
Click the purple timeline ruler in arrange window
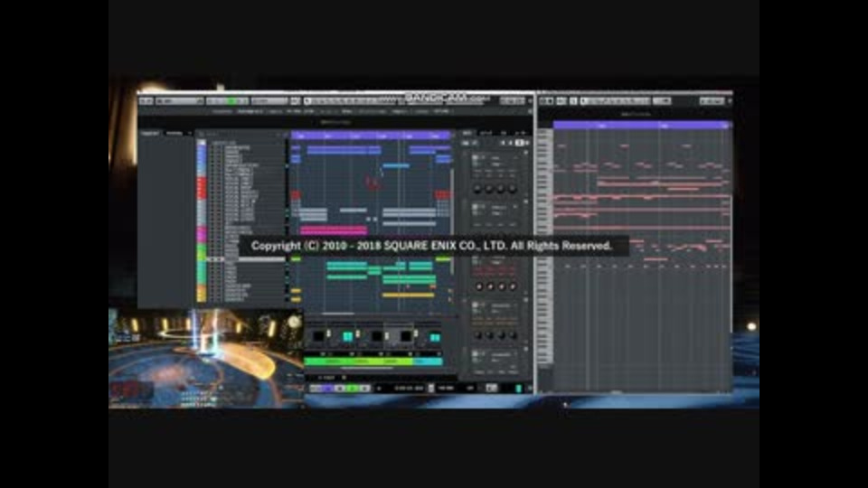[x=371, y=135]
